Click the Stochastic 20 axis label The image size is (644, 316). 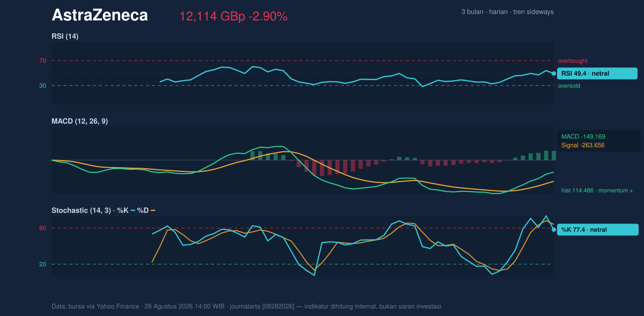coord(42,264)
